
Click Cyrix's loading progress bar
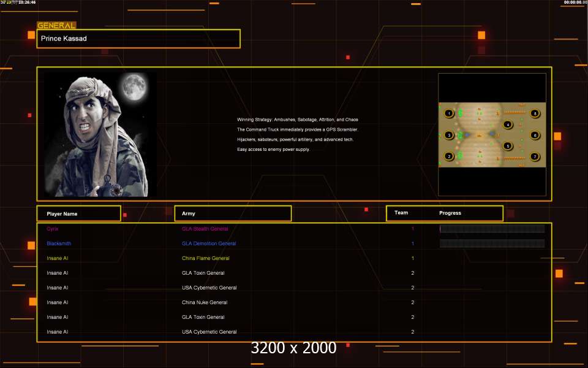click(492, 229)
